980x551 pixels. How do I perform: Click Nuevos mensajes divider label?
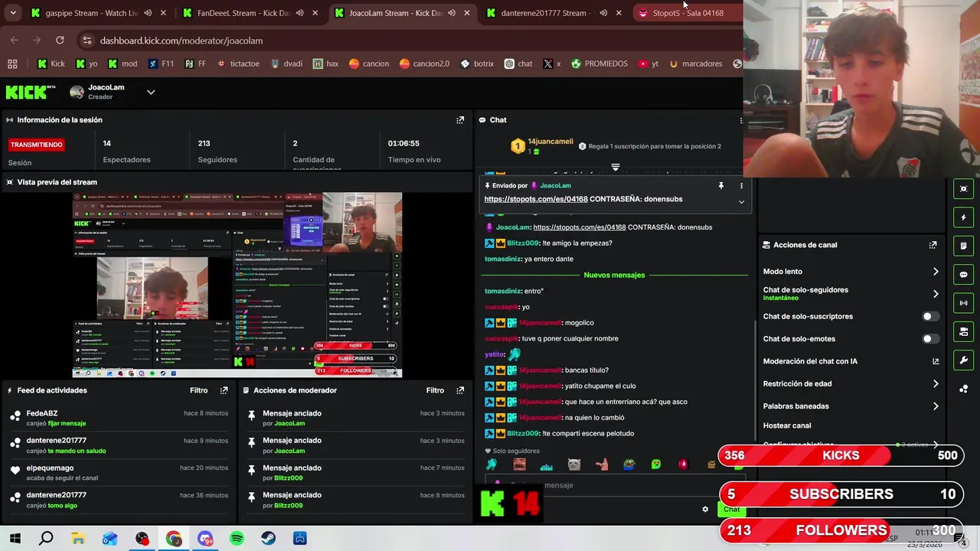coord(614,275)
